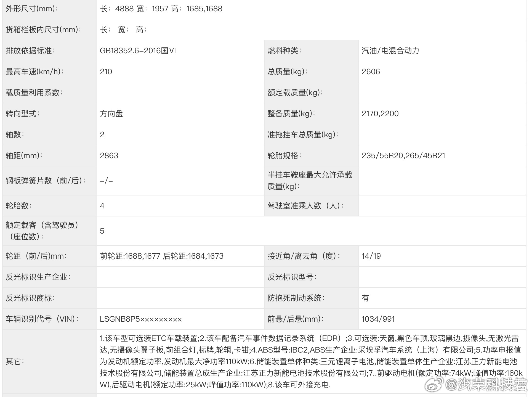
Task: Select the dimensions value 4888 1957 1685,1688
Action: click(x=161, y=9)
